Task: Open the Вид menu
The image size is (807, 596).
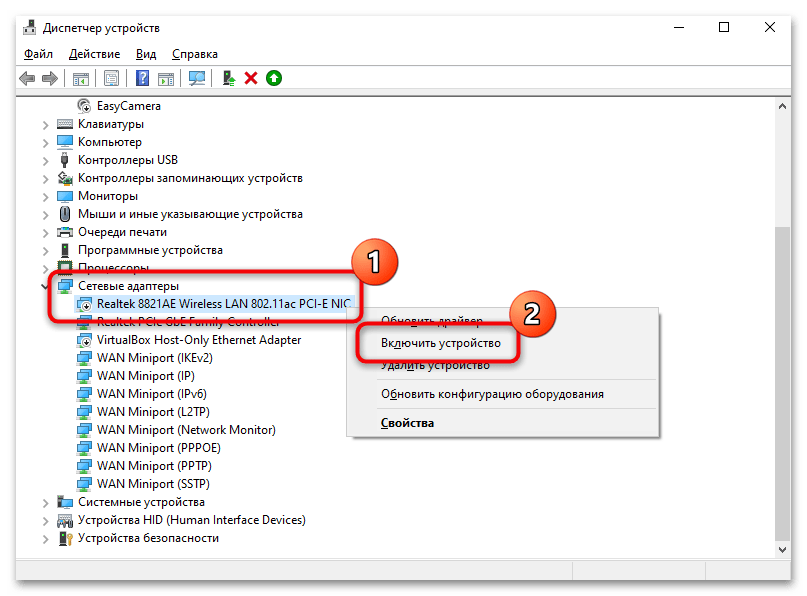Action: click(x=146, y=54)
